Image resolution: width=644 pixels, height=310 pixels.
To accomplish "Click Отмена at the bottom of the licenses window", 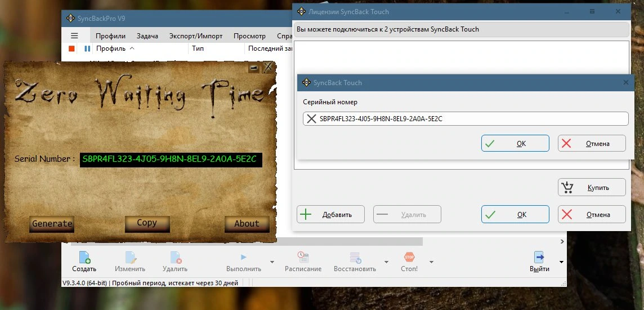I will click(592, 215).
